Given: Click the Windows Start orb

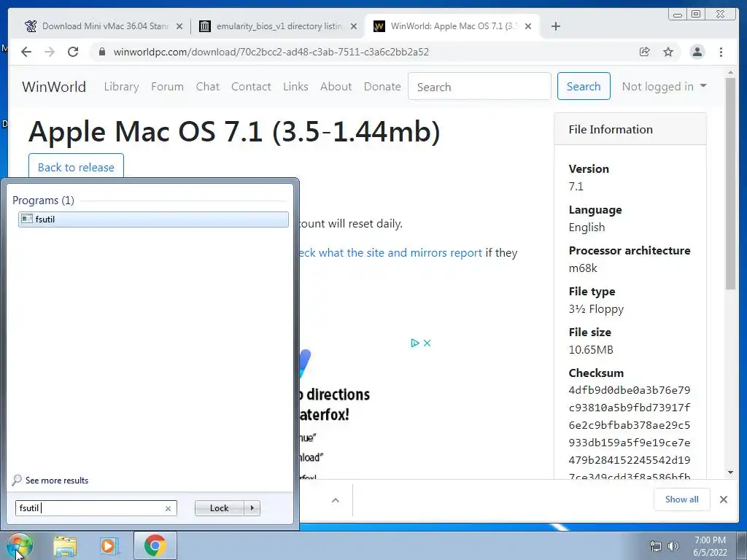Looking at the screenshot, I should [19, 545].
